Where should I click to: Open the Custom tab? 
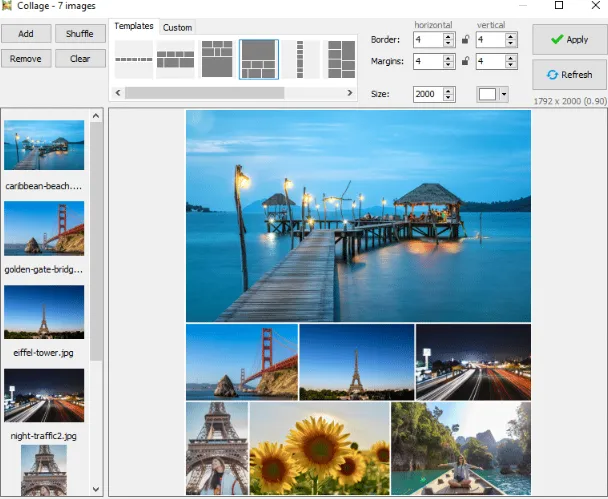[177, 28]
